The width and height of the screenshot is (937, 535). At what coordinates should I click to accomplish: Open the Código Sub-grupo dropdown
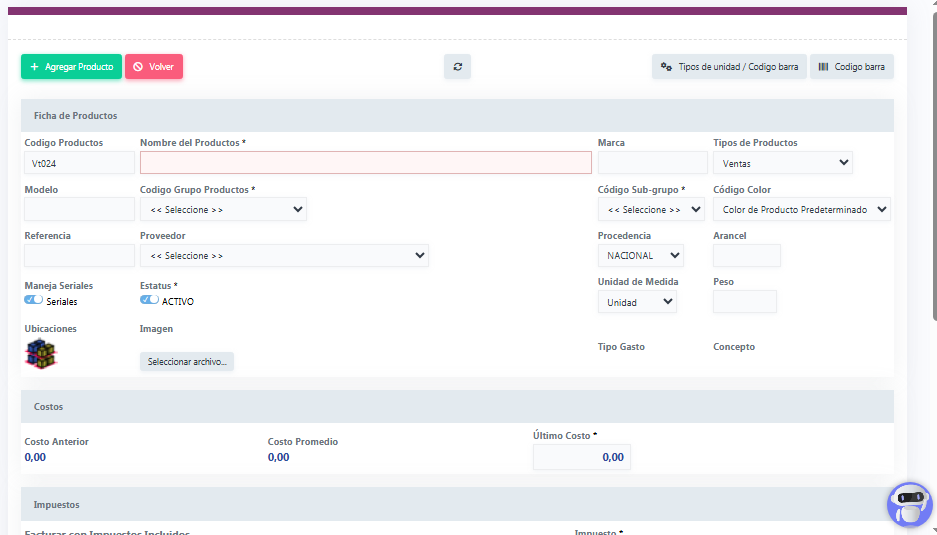click(x=651, y=209)
